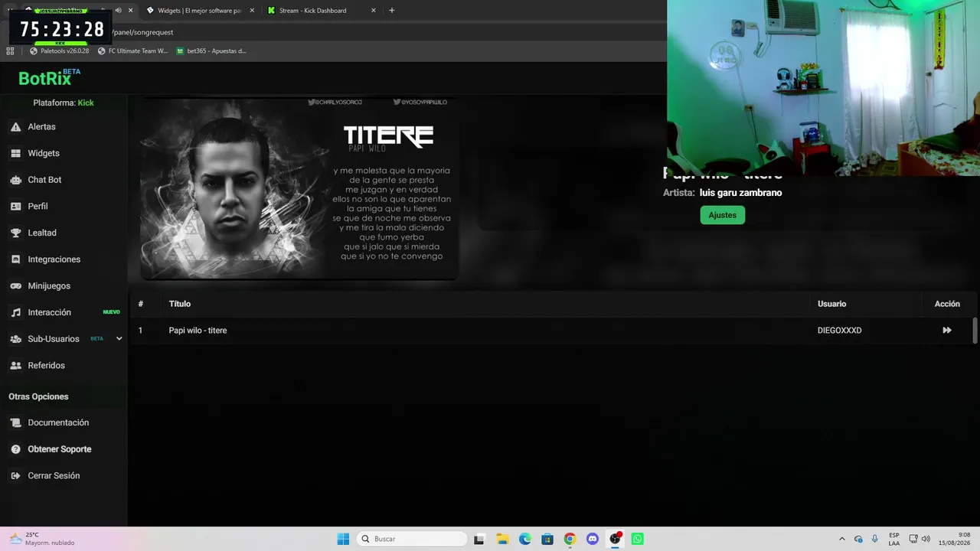This screenshot has height=551, width=980.
Task: Click the Windows taskbar search box
Action: coord(413,539)
